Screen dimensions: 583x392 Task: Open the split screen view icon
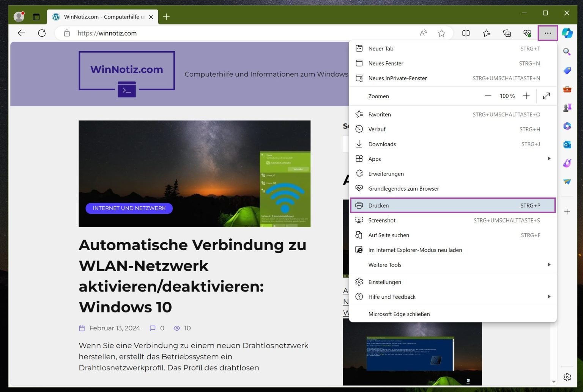coord(466,33)
